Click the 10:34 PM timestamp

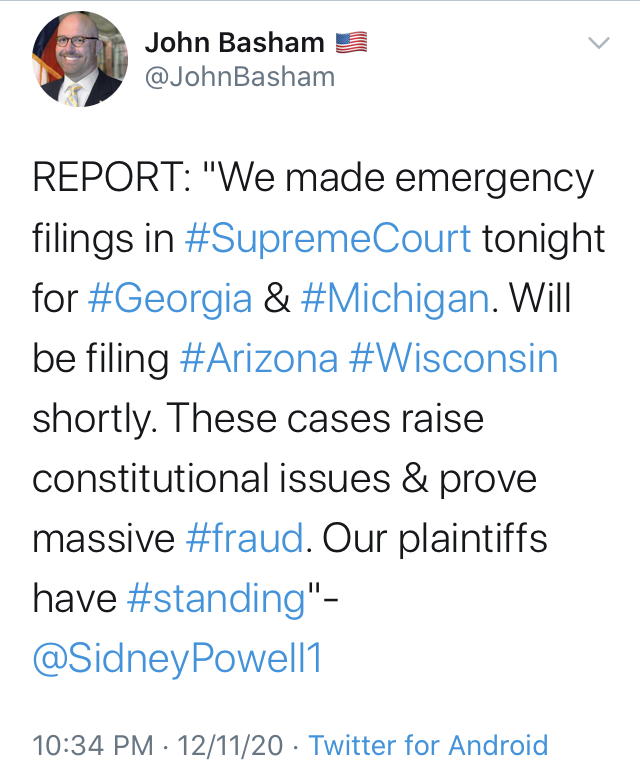click(x=93, y=745)
